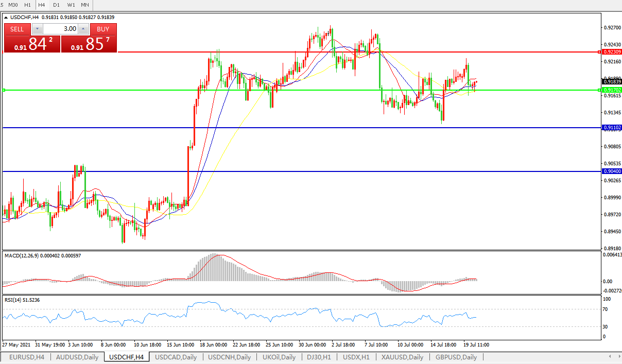
Task: Open the UKOil,Daily chart tab
Action: point(279,357)
